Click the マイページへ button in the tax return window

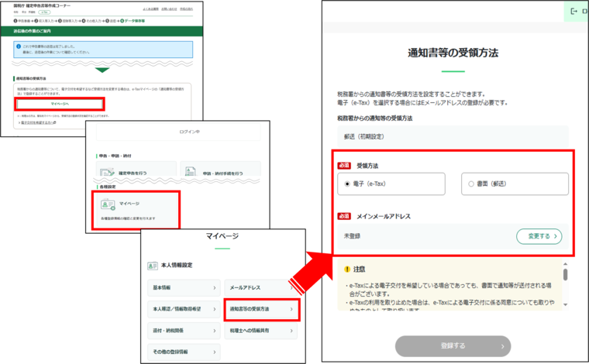click(60, 104)
